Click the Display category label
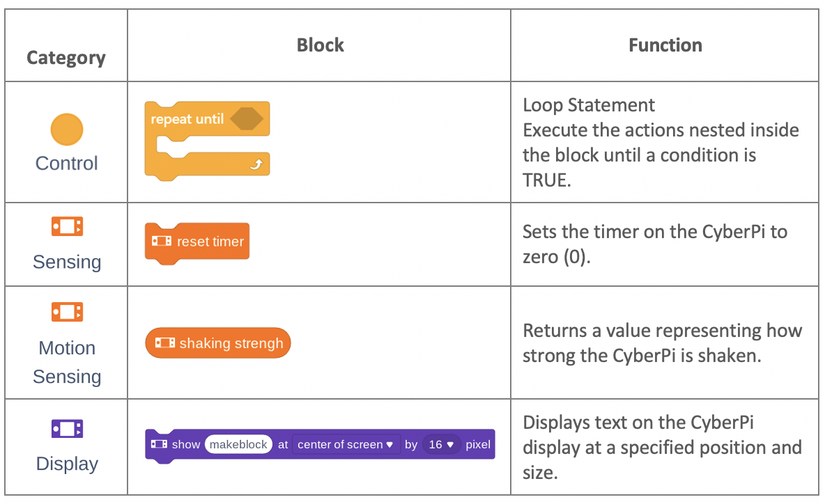Screen dimensions: 825x504 67,464
